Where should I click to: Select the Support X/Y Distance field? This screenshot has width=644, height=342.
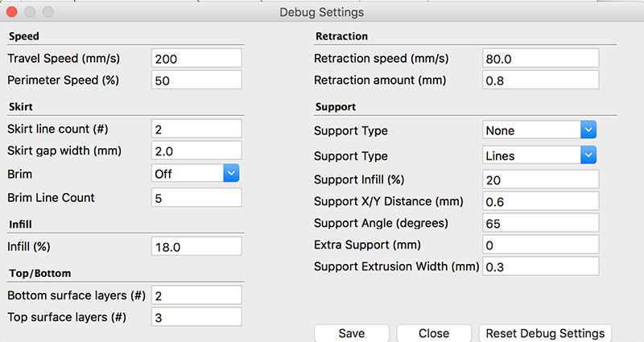pos(539,201)
